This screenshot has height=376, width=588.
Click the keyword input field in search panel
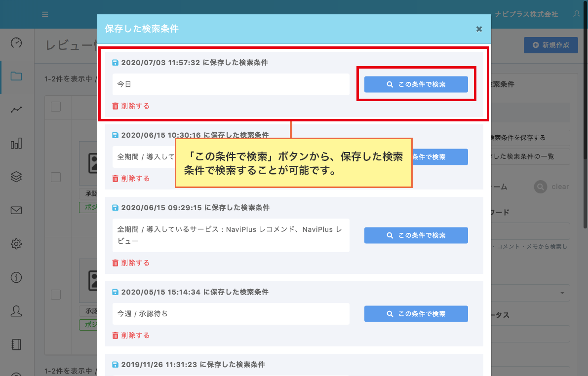coord(531,231)
